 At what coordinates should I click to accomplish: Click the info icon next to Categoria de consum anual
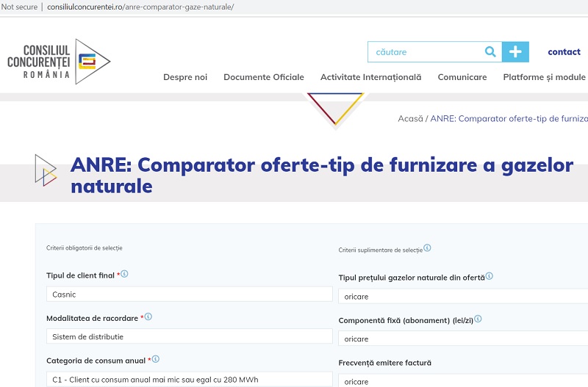pyautogui.click(x=156, y=359)
